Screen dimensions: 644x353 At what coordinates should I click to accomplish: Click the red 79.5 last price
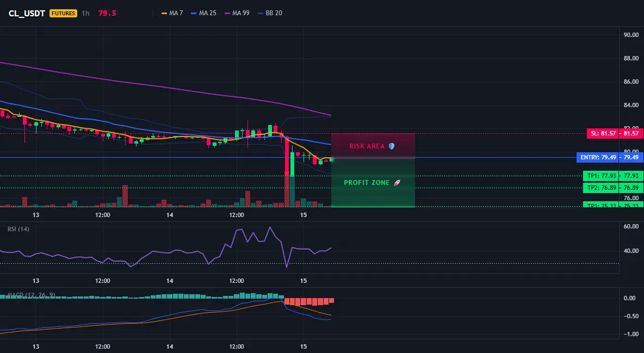(x=107, y=13)
